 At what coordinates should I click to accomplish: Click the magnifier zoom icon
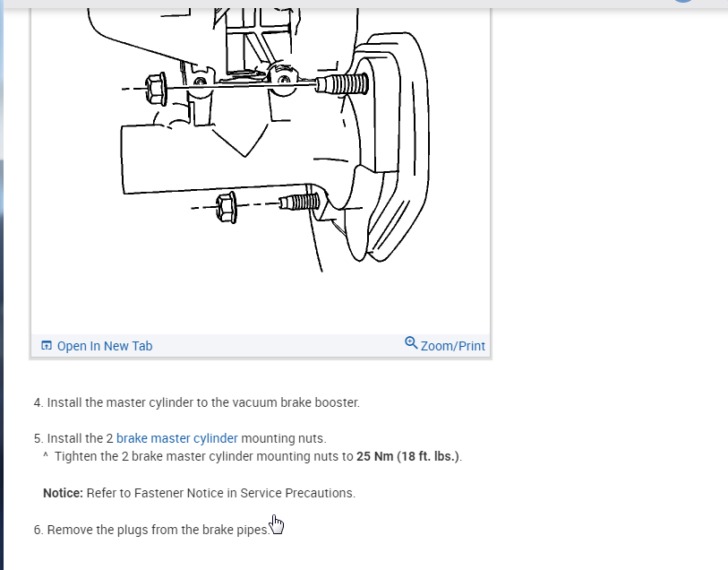pyautogui.click(x=411, y=343)
